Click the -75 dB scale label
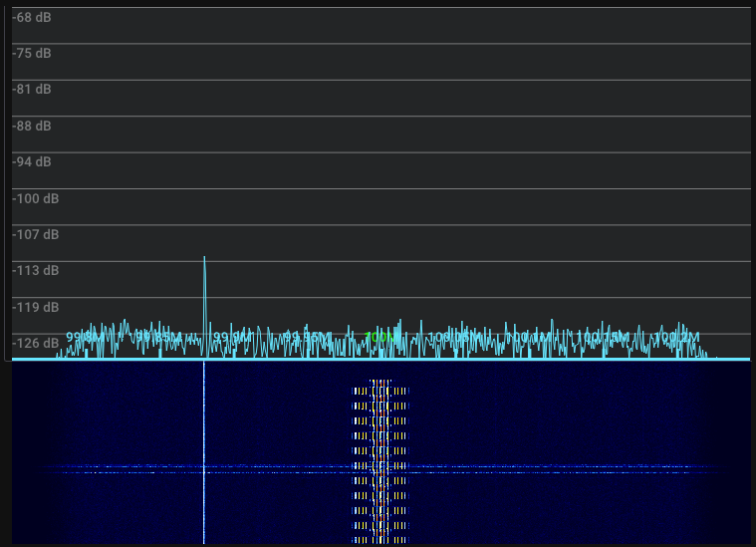The width and height of the screenshot is (756, 547). [32, 53]
